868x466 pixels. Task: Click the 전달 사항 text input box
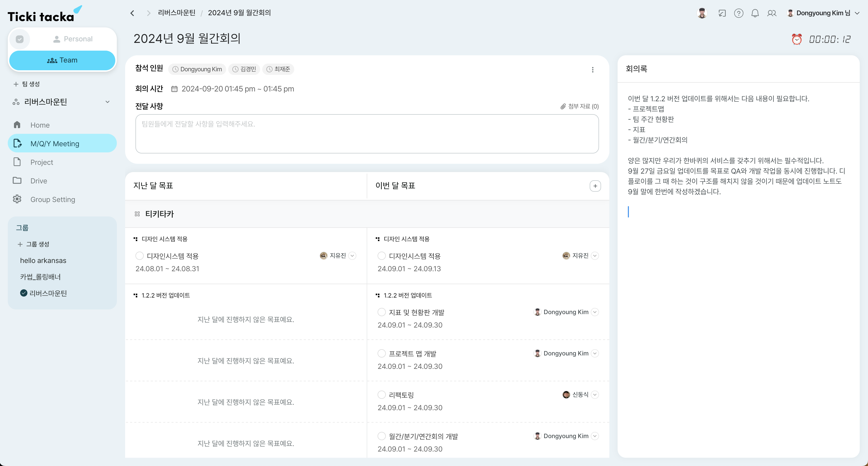[x=367, y=134]
